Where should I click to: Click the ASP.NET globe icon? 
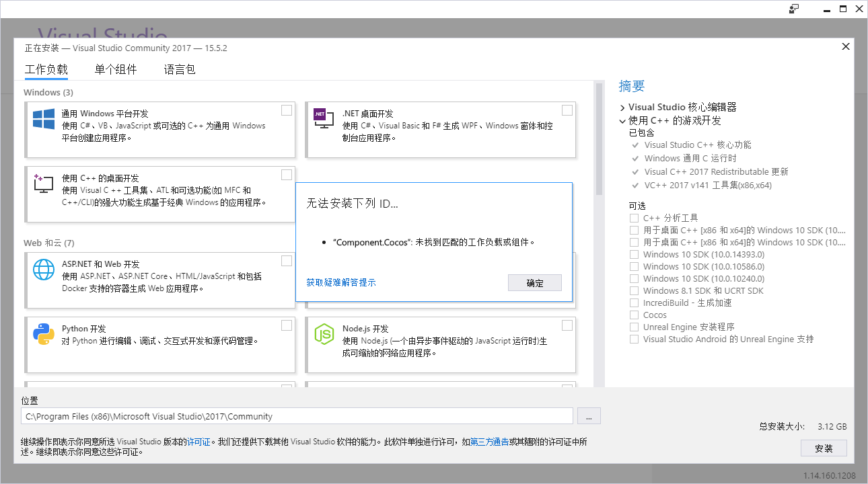coord(44,270)
